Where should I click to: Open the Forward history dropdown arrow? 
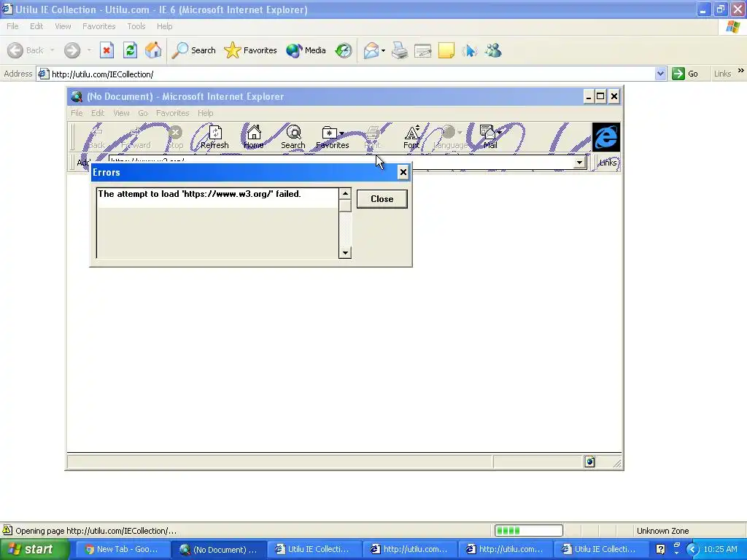(x=89, y=50)
